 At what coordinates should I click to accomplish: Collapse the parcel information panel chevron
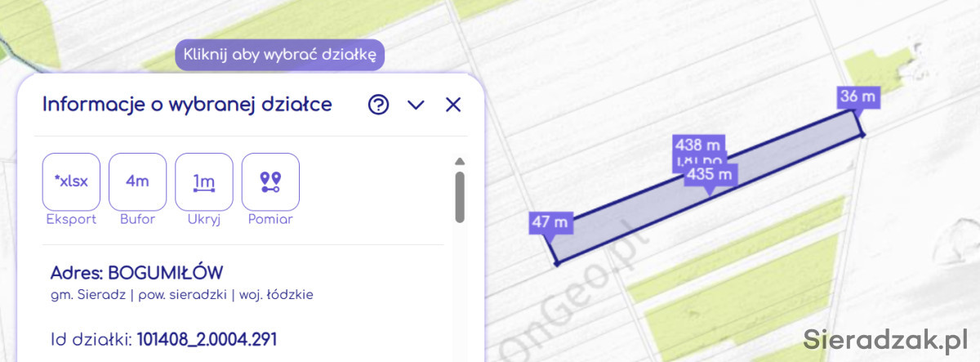[416, 105]
